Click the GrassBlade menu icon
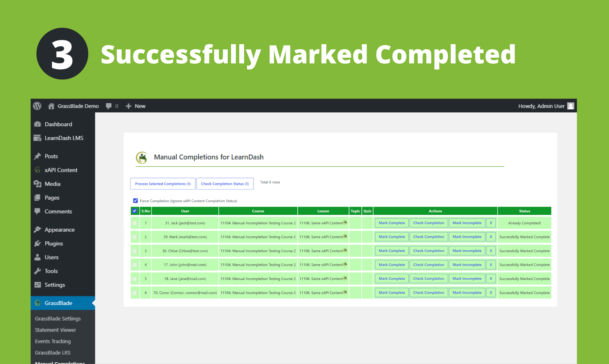Image resolution: width=609 pixels, height=364 pixels. (38, 303)
